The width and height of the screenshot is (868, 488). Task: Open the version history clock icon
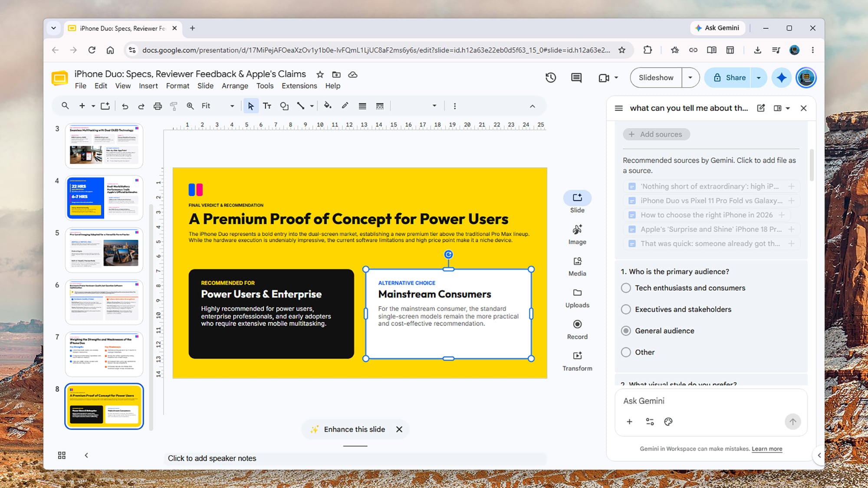pos(550,78)
